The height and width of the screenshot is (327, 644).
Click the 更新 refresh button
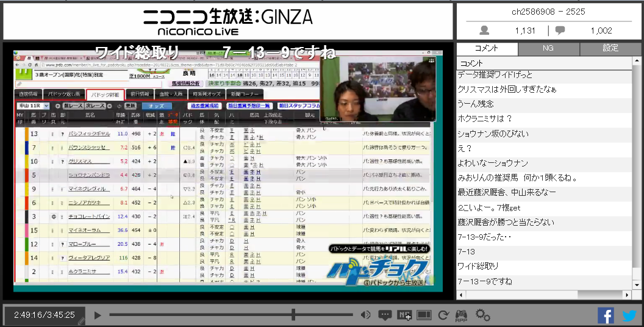pyautogui.click(x=130, y=106)
